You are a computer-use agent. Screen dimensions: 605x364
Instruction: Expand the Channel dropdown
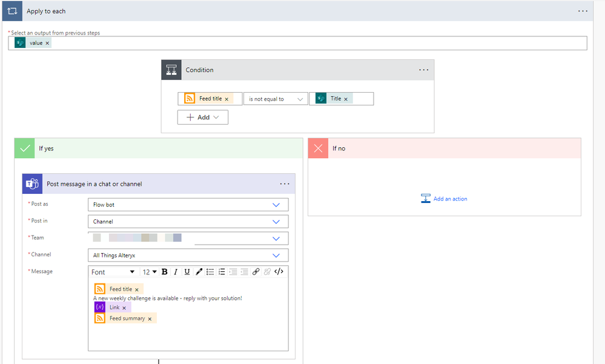pyautogui.click(x=276, y=256)
